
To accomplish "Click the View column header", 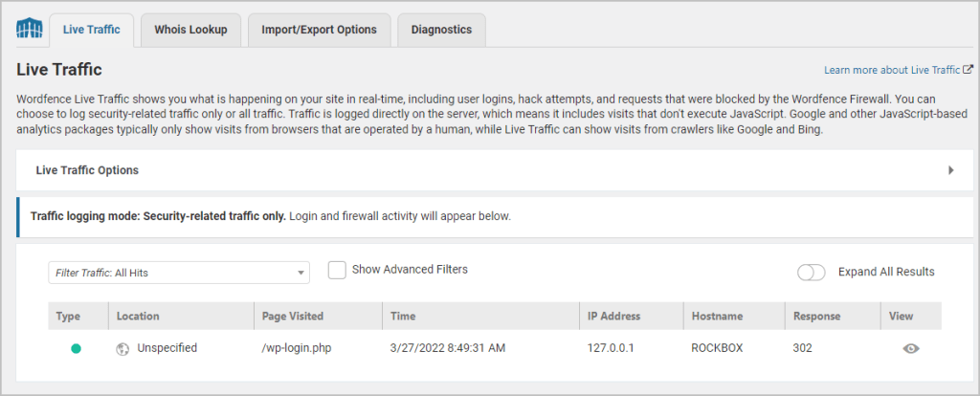I will click(911, 316).
